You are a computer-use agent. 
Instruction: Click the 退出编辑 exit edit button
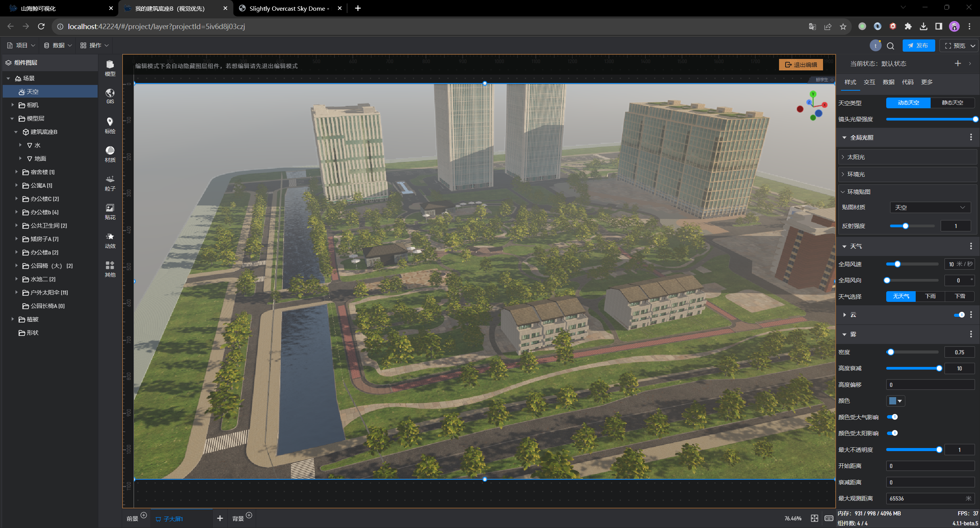coord(801,65)
